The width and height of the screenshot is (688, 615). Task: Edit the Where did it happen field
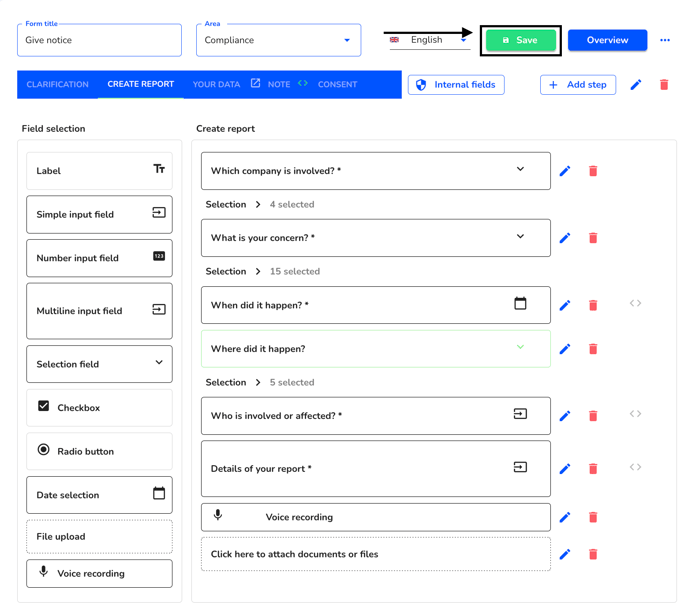tap(565, 349)
